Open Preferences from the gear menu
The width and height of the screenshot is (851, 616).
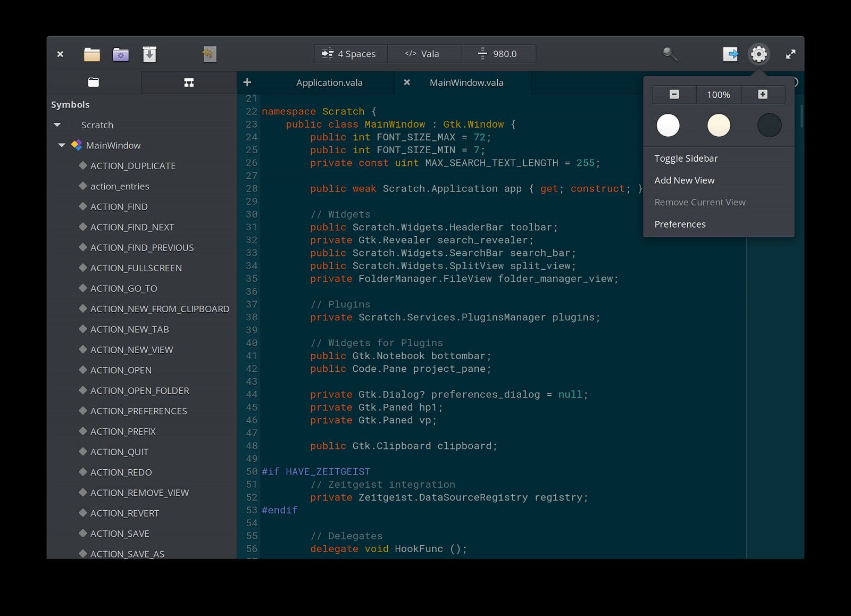pyautogui.click(x=680, y=224)
